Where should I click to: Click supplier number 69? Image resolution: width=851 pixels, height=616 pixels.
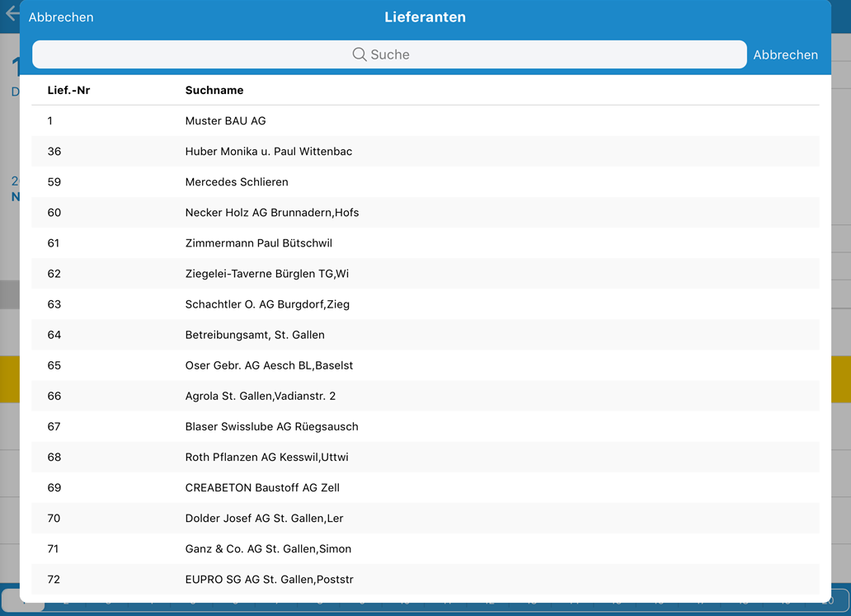(54, 488)
